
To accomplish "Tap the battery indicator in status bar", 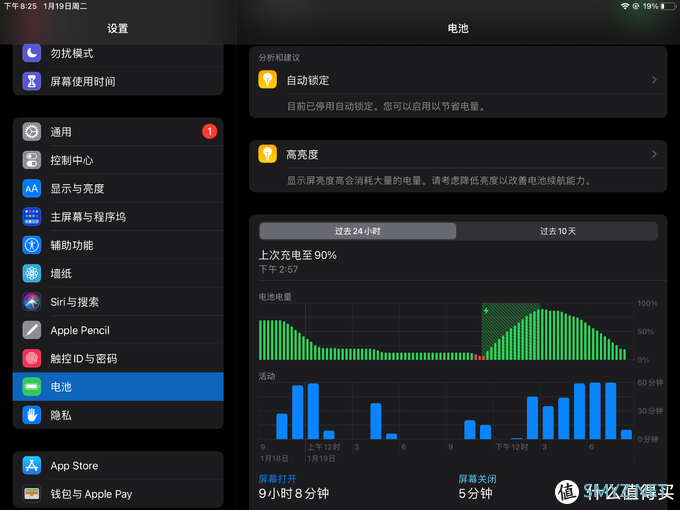I will click(668, 6).
